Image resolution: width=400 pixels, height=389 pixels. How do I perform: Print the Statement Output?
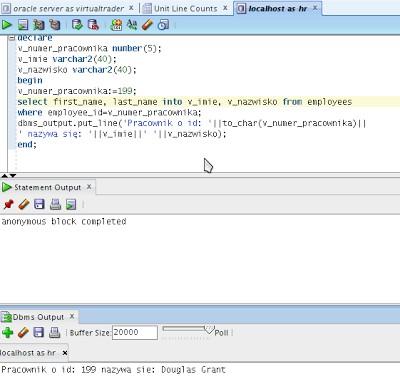tap(55, 204)
